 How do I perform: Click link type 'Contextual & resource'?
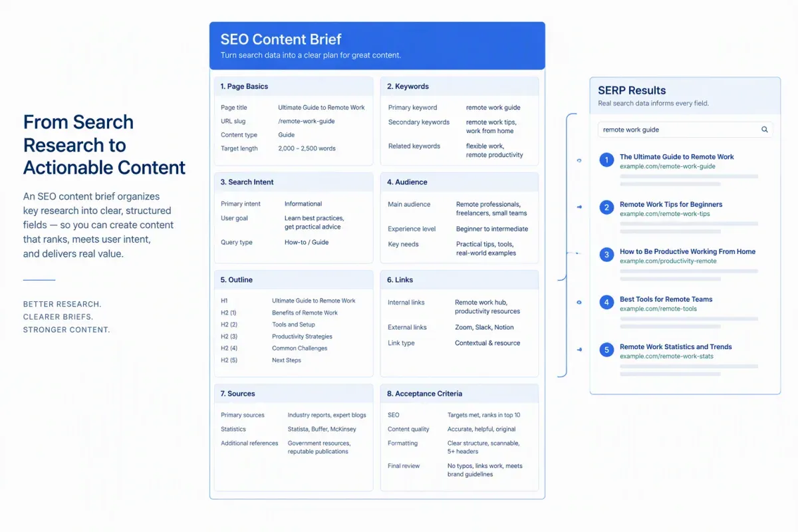(487, 343)
